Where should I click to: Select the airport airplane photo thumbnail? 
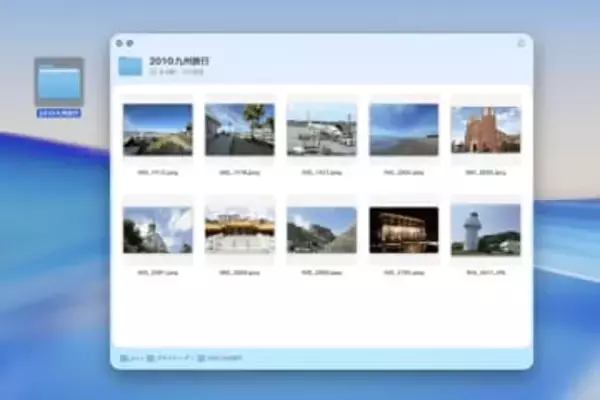point(322,129)
